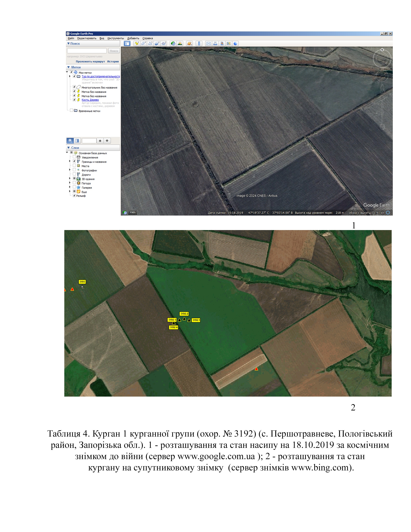Viewport: 411px width, 532px height.
Task: Click the print icon in toolbar
Action: [215, 44]
